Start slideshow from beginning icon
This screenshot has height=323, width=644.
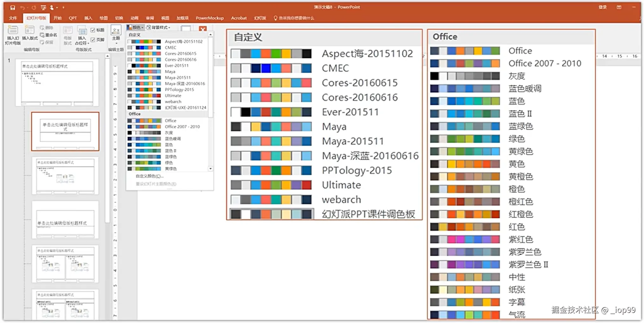[x=43, y=7]
